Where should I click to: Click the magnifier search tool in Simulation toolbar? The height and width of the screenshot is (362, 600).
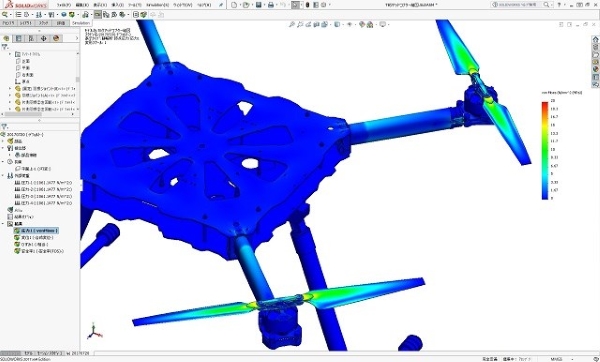tap(5, 15)
